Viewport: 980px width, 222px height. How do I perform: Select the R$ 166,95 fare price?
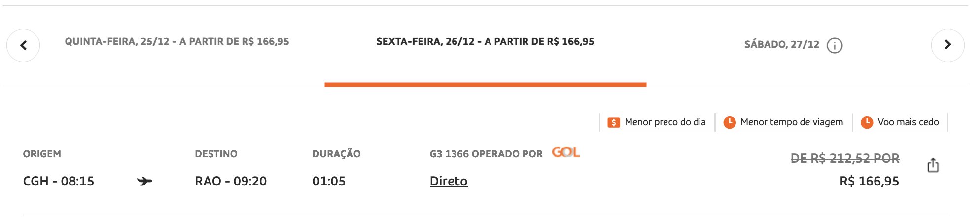pos(869,181)
